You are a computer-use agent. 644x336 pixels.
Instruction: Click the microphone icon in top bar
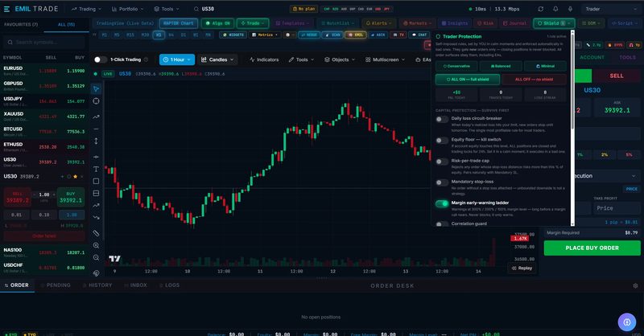click(x=571, y=9)
